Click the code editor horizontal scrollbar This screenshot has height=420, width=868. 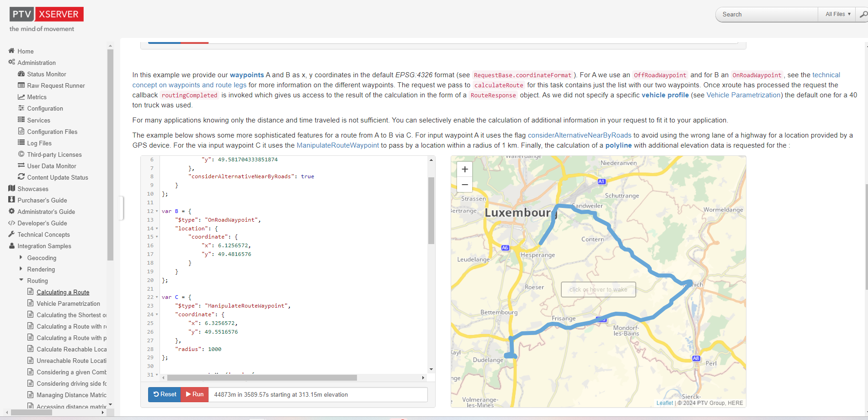[x=262, y=378]
